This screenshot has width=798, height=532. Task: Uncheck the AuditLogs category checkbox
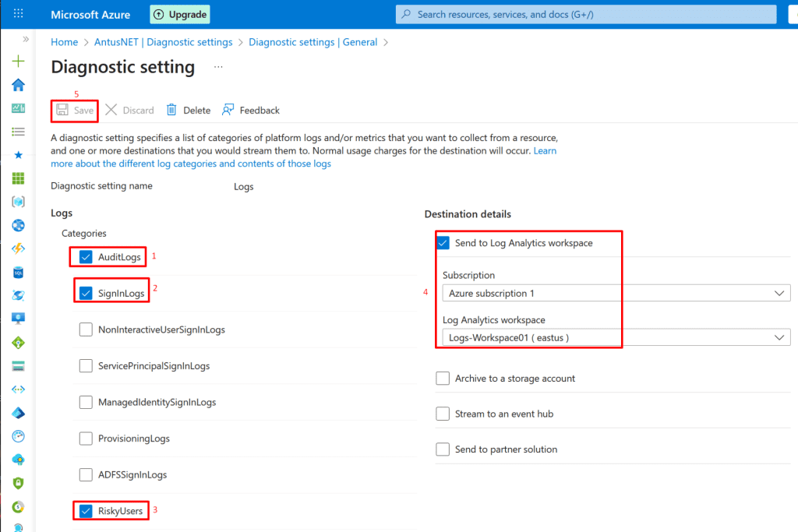pos(86,257)
